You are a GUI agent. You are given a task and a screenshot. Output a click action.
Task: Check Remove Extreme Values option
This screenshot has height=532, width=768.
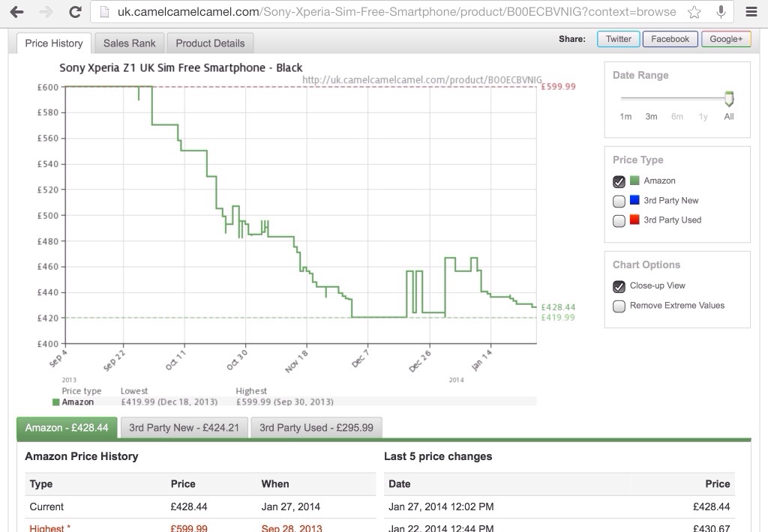[x=619, y=306]
